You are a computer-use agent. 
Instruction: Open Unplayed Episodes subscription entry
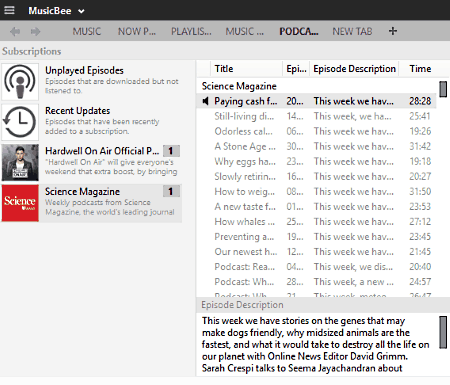91,82
